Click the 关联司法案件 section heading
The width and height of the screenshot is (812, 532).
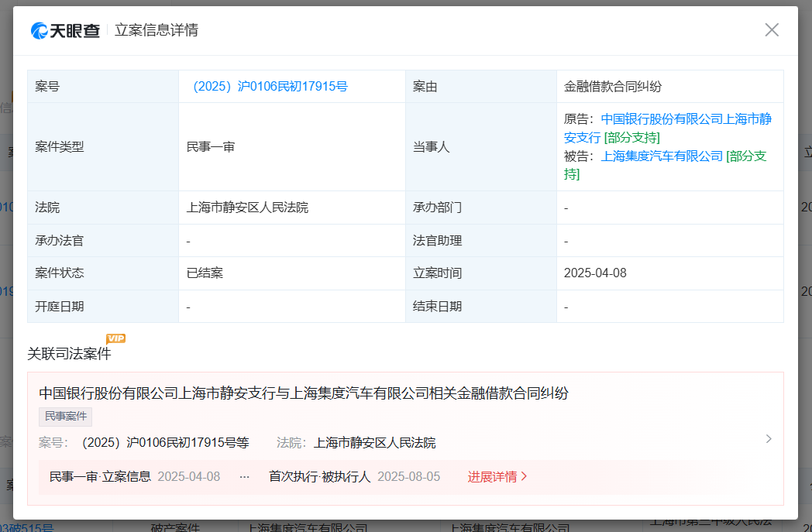tap(69, 354)
